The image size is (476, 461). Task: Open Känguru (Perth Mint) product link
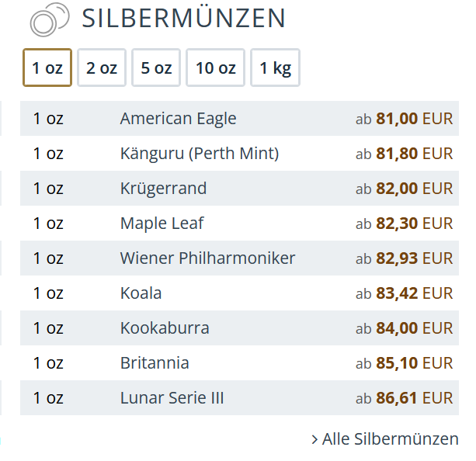(x=199, y=154)
